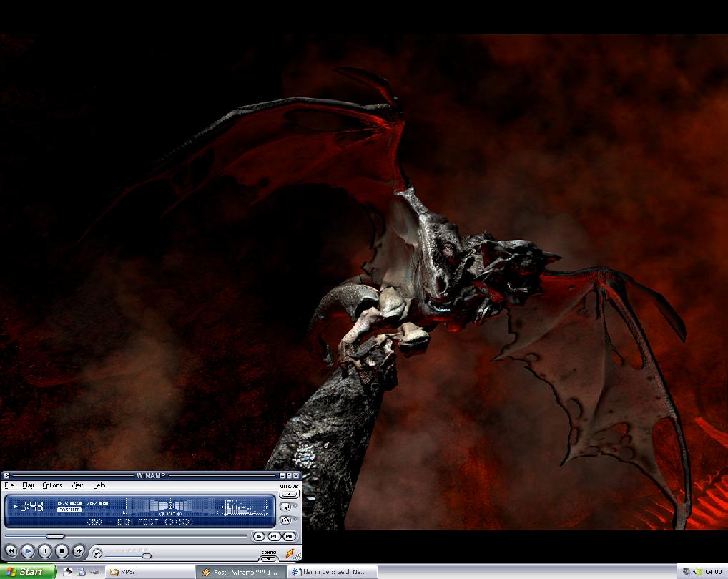Click the Winamp eject/open file button
The width and height of the screenshot is (728, 579).
(259, 536)
